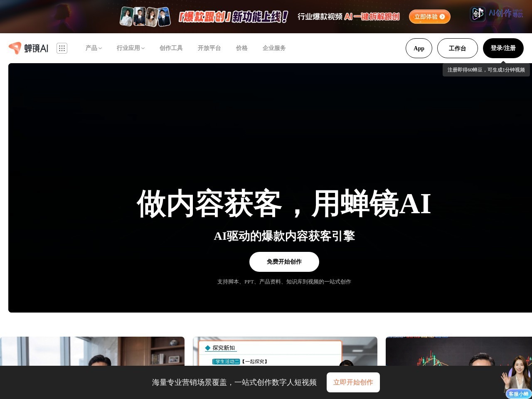Open the 探究新知 classroom video thumbnail
The height and width of the screenshot is (399, 532).
pyautogui.click(x=285, y=351)
